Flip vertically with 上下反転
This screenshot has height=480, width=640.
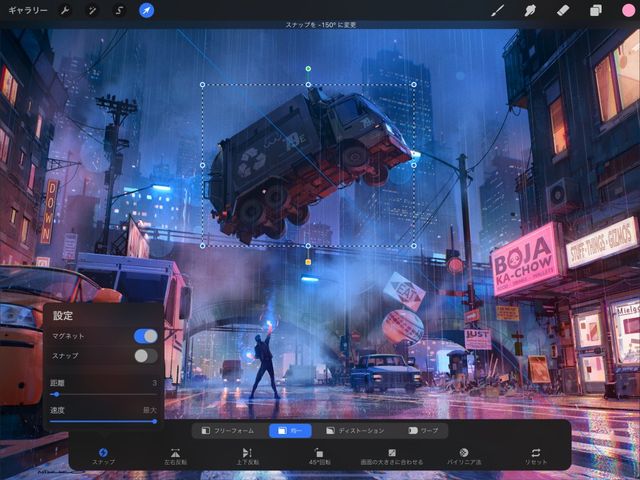[x=247, y=456]
